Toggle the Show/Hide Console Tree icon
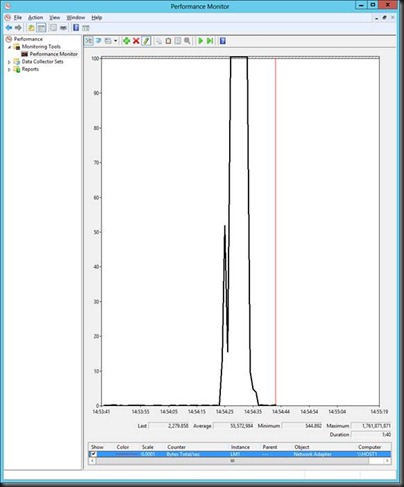 [41, 28]
